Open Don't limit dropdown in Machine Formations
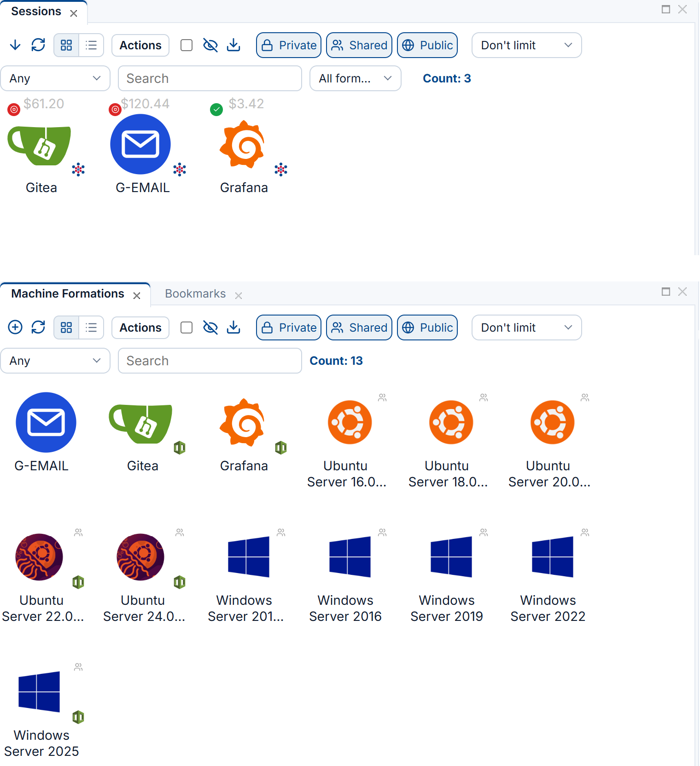 [526, 327]
